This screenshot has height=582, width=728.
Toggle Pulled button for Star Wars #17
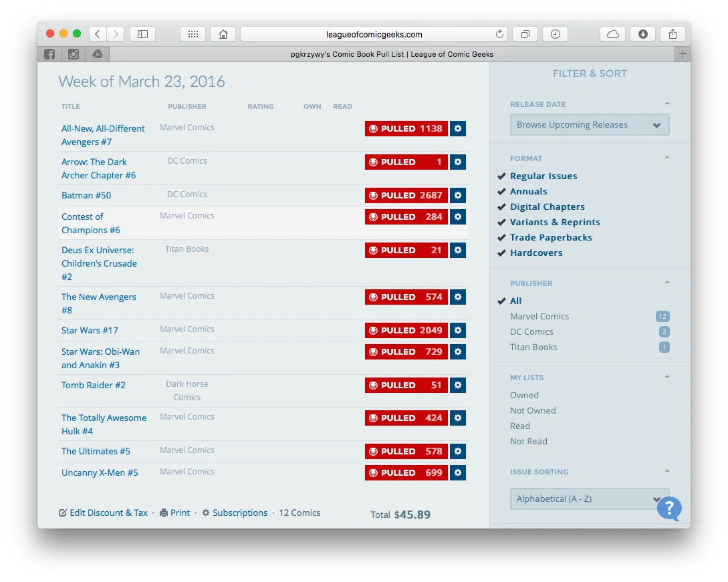406,331
